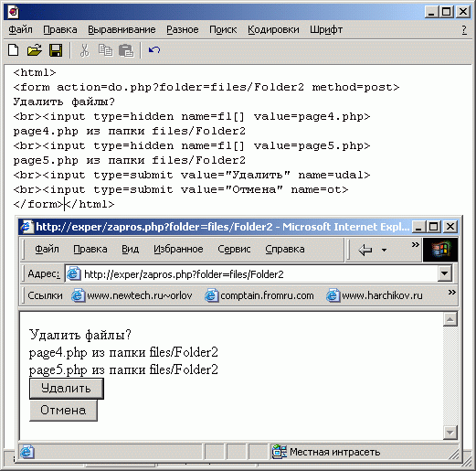Expand the hidden links chevron
Image resolution: width=476 pixels, height=471 pixels.
point(451,293)
